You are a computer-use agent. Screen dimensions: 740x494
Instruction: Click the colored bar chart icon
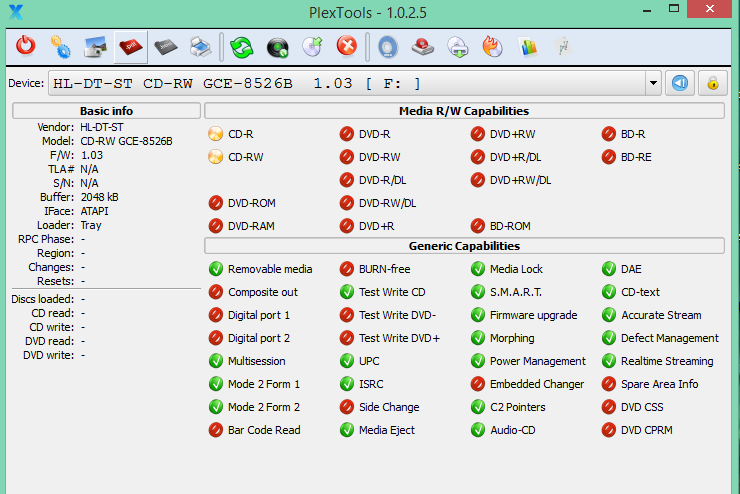(x=528, y=47)
